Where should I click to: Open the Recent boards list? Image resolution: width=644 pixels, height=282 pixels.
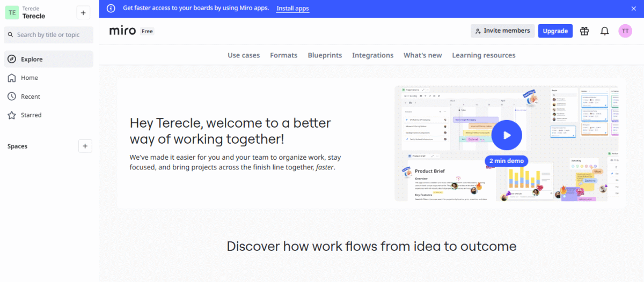pos(49,97)
